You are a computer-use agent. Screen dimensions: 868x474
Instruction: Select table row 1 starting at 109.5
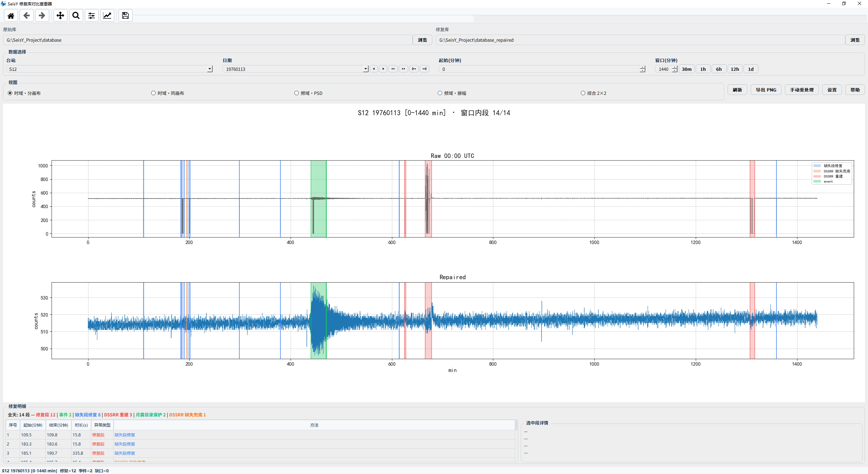coord(260,435)
